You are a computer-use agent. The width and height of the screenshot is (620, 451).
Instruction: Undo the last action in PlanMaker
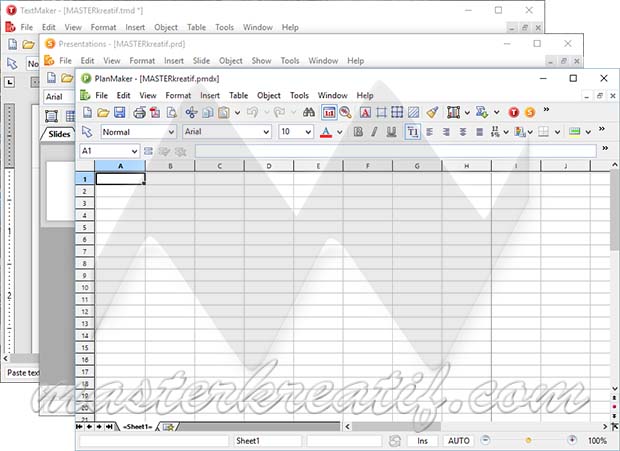(x=252, y=113)
